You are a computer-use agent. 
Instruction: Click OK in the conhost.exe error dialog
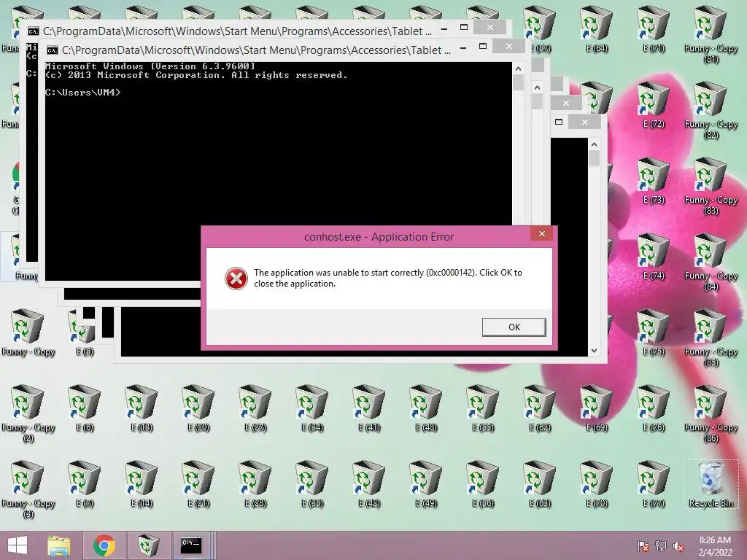tap(514, 327)
